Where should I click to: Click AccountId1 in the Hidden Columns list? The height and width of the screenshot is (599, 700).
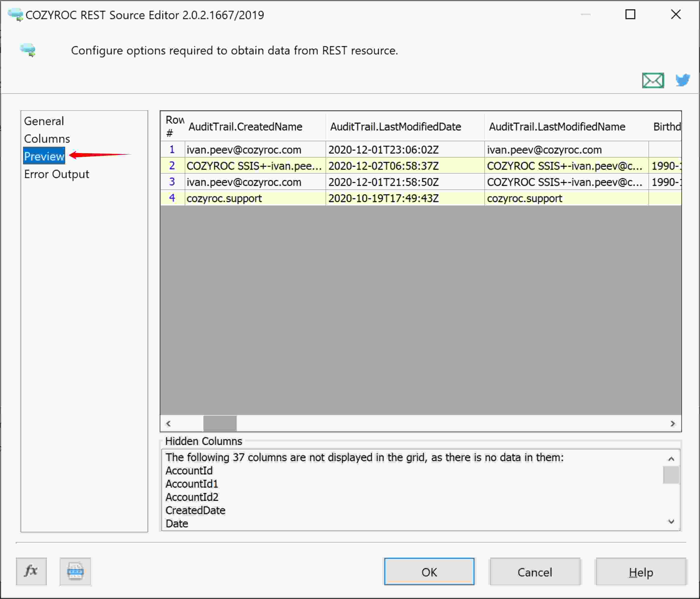(x=192, y=484)
